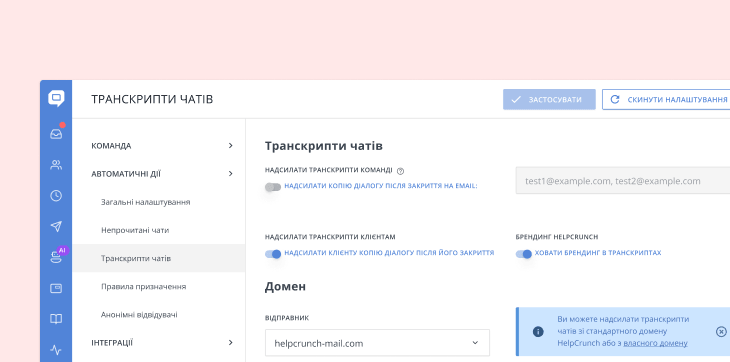Click НАДСИЛАТИ КОПІЮ ДІАЛОГУ ПІСЛЯ ЗАКРИТТЯ НА EMAIL label

click(381, 186)
